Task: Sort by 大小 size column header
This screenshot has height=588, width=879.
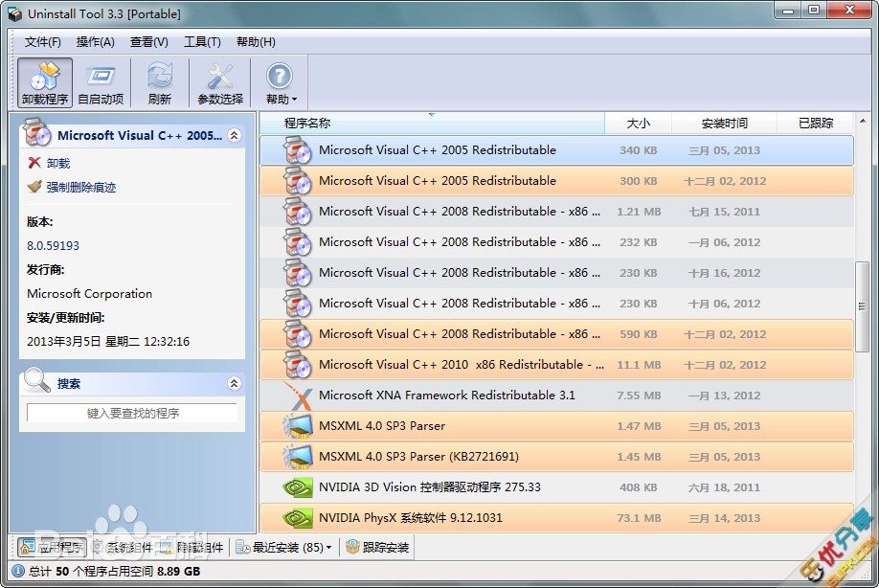Action: [x=638, y=124]
